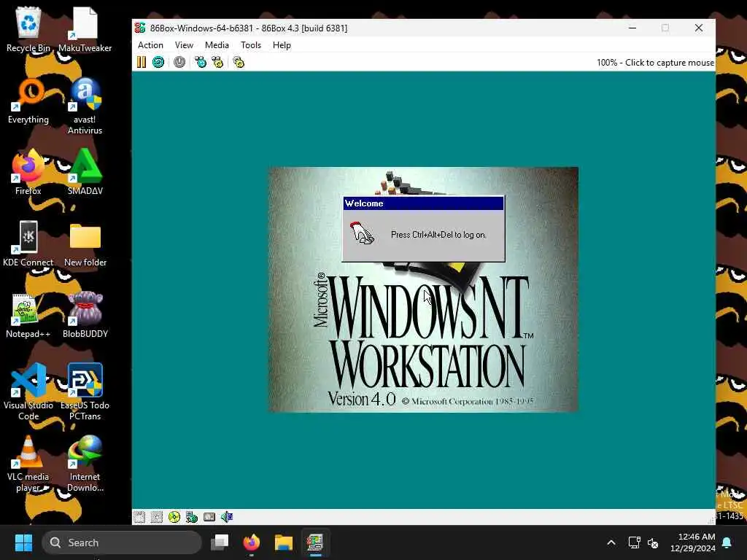The height and width of the screenshot is (560, 747).
Task: Open the notification bell icon
Action: [x=727, y=542]
